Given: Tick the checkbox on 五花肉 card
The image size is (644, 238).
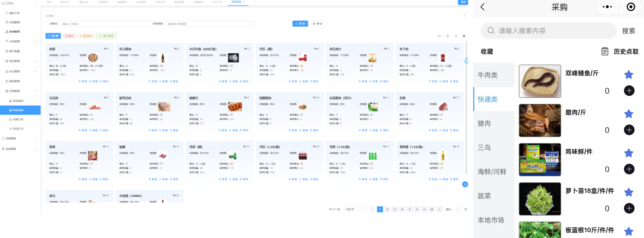Looking at the screenshot, I should click(x=111, y=95).
